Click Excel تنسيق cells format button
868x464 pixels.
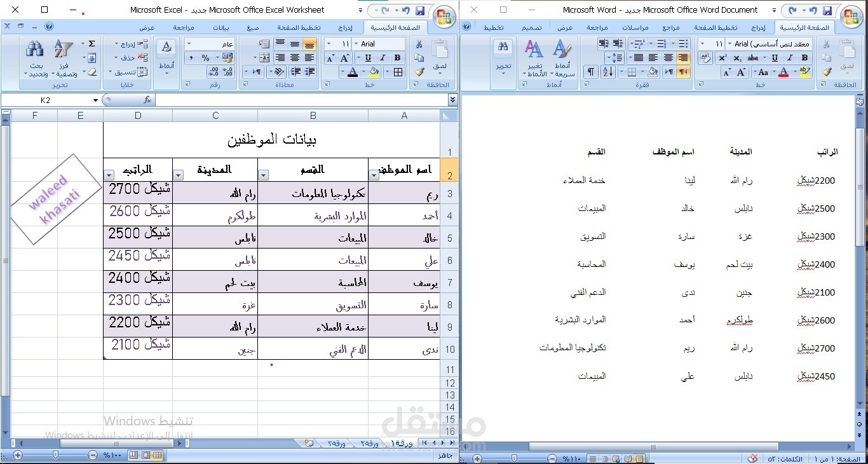tap(128, 72)
